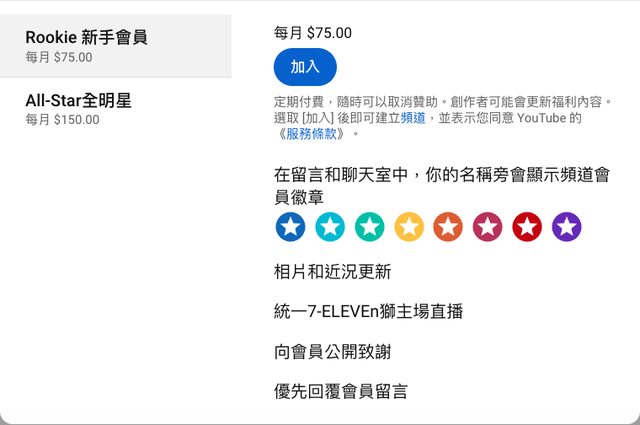Open the 服務條款 terms of service link
The width and height of the screenshot is (640, 425).
[x=314, y=133]
